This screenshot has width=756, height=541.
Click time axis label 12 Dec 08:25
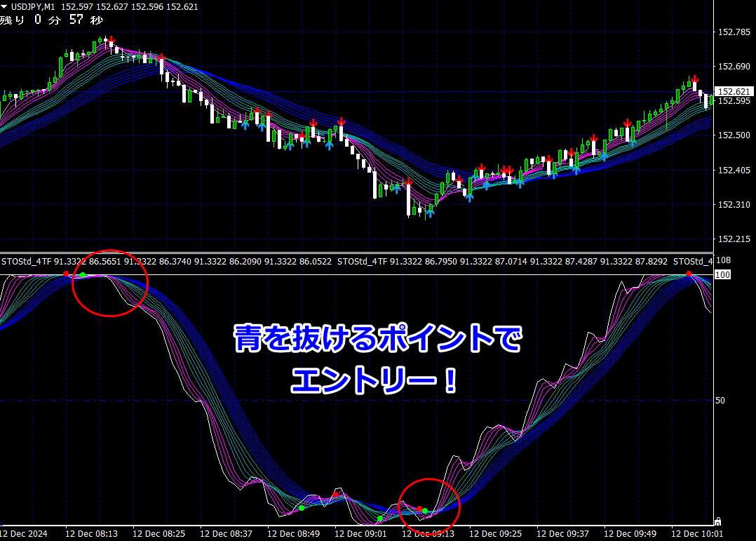tap(158, 534)
